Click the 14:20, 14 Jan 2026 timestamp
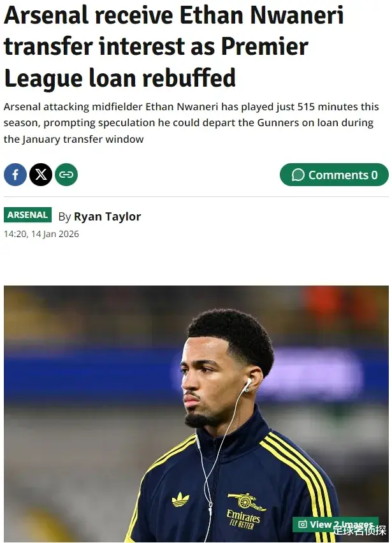Viewport: 392px width, 543px height. 41,234
